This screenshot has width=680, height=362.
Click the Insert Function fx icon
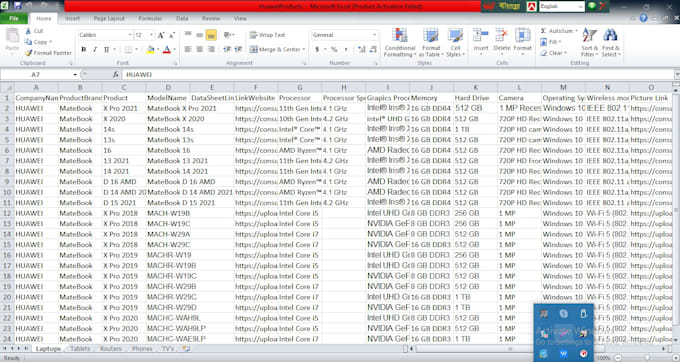115,75
